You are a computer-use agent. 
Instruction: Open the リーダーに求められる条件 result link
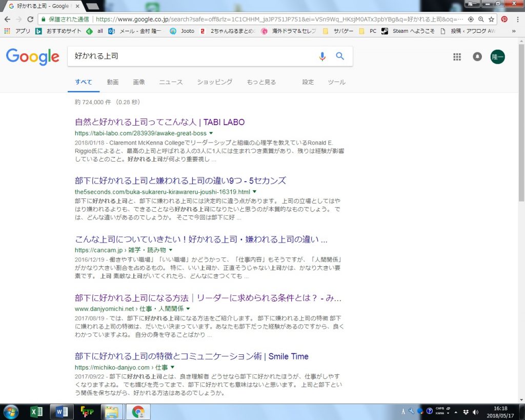click(x=208, y=298)
